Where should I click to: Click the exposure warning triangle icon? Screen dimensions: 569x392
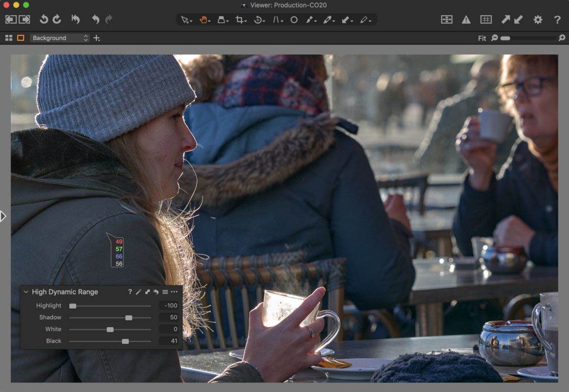pyautogui.click(x=466, y=20)
